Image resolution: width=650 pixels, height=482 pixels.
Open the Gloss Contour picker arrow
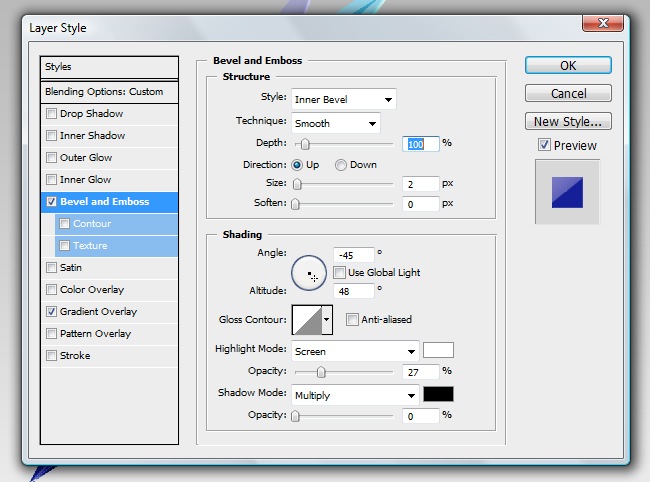point(326,320)
